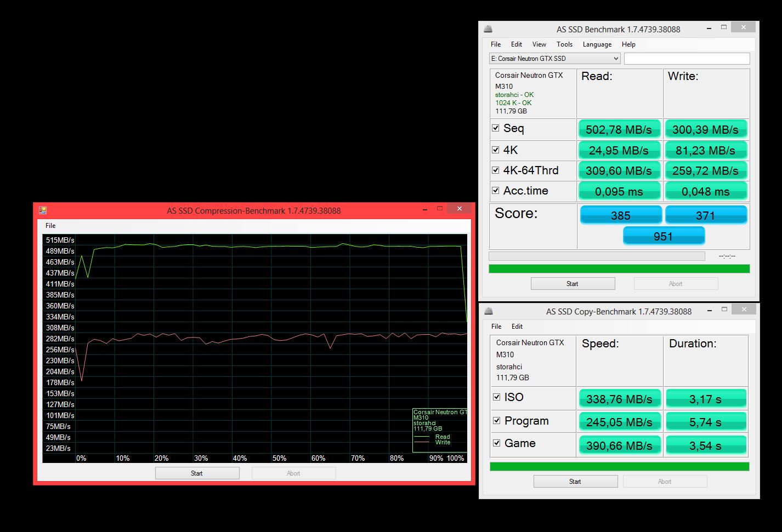Click the Game speed 390,66 MB/s

coord(620,445)
